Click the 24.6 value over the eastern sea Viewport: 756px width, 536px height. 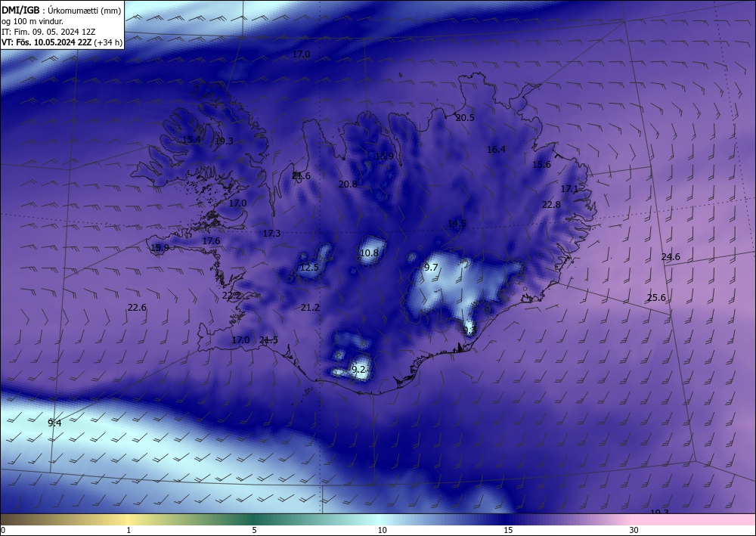tap(671, 256)
